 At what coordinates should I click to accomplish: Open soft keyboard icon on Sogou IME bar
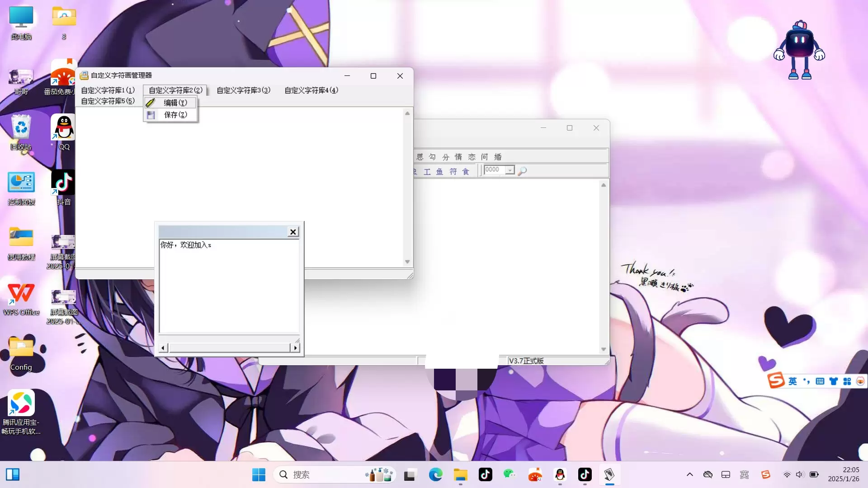pyautogui.click(x=820, y=381)
